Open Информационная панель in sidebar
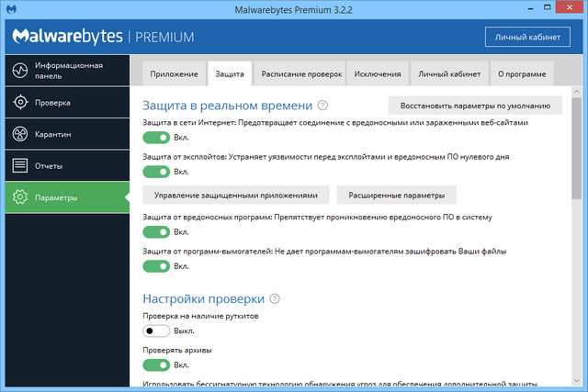This screenshot has width=588, height=392. (67, 71)
